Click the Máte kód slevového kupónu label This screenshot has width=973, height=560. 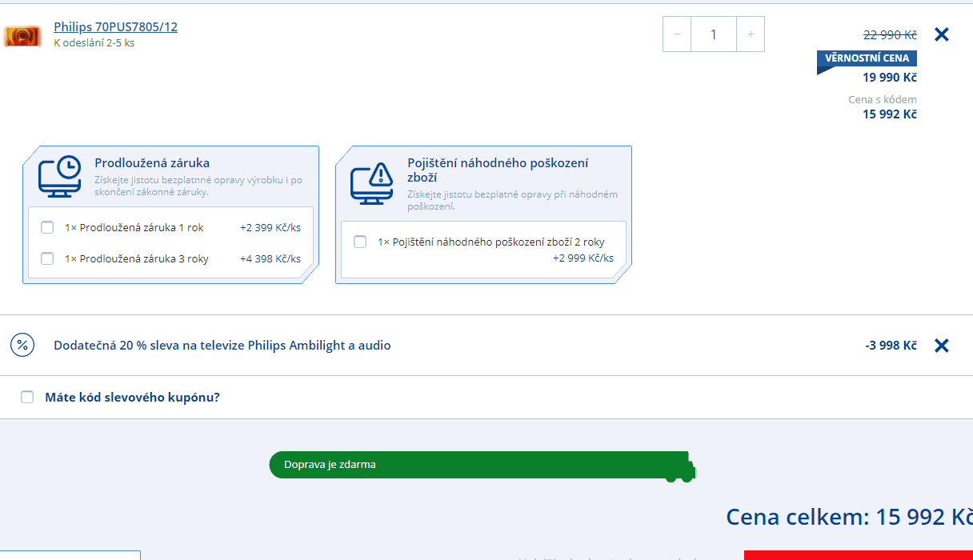point(132,397)
